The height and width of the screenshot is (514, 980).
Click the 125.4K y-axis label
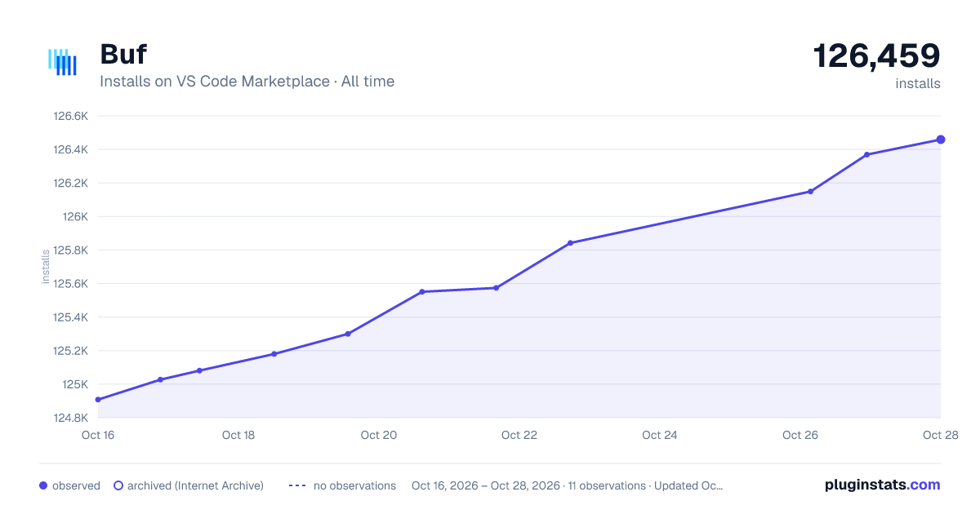tap(70, 317)
